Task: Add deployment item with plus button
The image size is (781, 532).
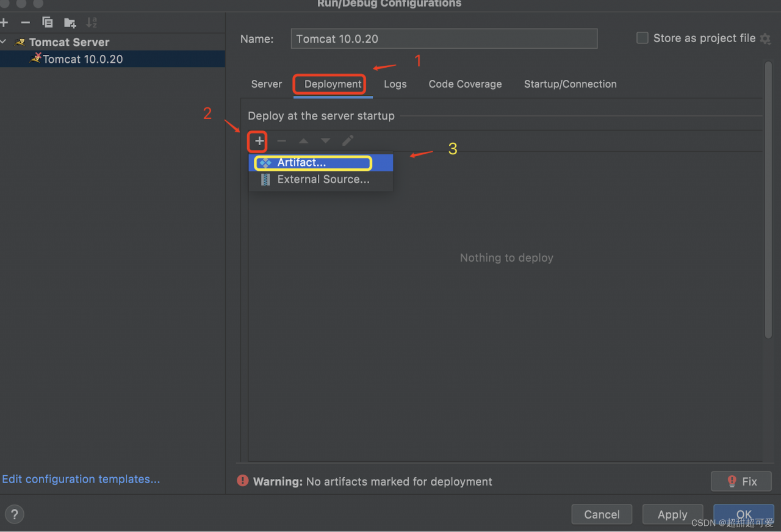Action: point(259,141)
